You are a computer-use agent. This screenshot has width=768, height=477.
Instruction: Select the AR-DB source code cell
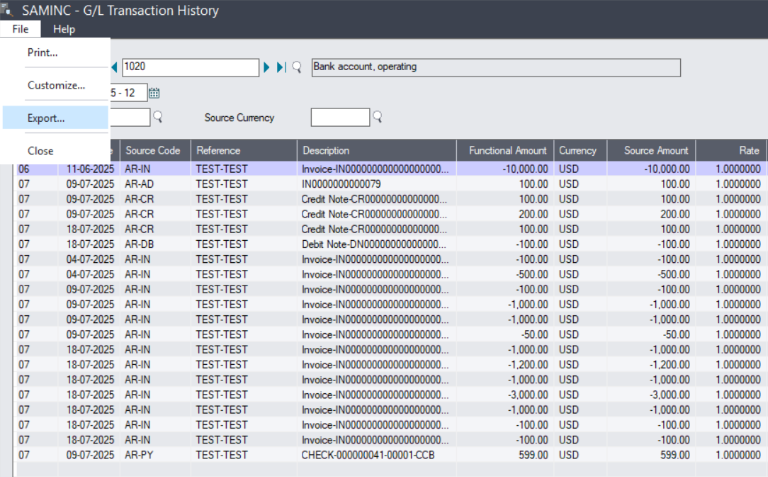[155, 244]
